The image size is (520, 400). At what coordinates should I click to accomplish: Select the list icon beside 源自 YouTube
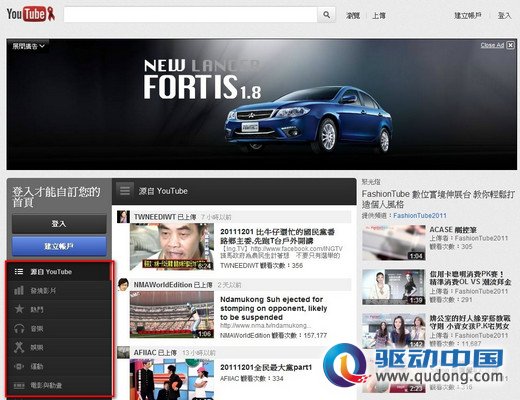click(19, 272)
